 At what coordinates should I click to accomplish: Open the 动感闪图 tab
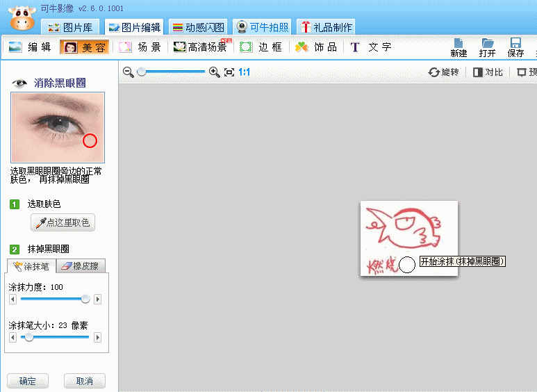tap(198, 27)
